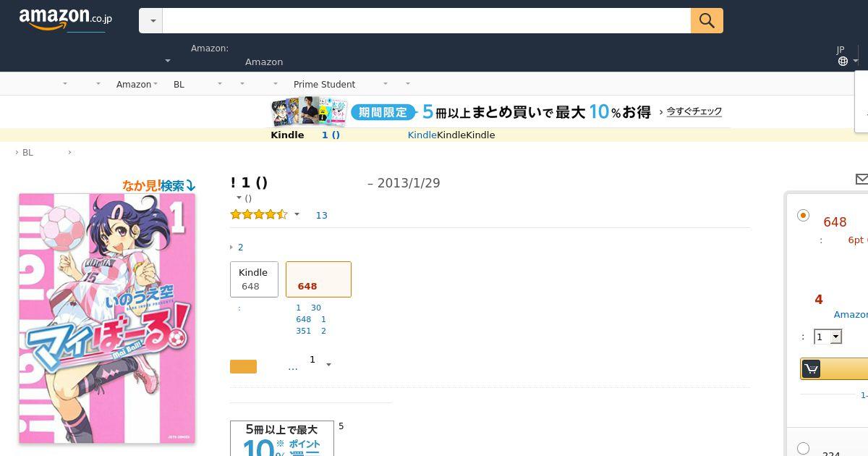The width and height of the screenshot is (868, 456).
Task: Click the star rating icons
Action: click(x=259, y=214)
